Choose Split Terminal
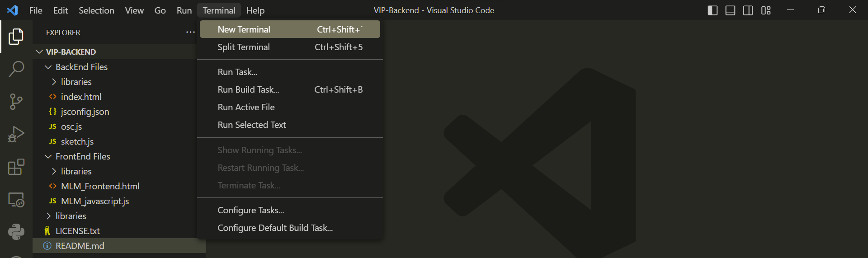 coord(290,47)
